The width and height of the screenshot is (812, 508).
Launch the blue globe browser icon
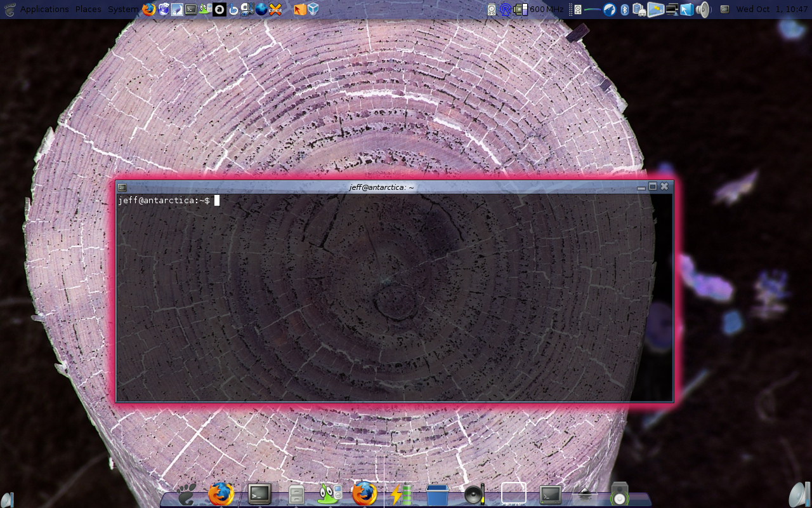[x=261, y=10]
